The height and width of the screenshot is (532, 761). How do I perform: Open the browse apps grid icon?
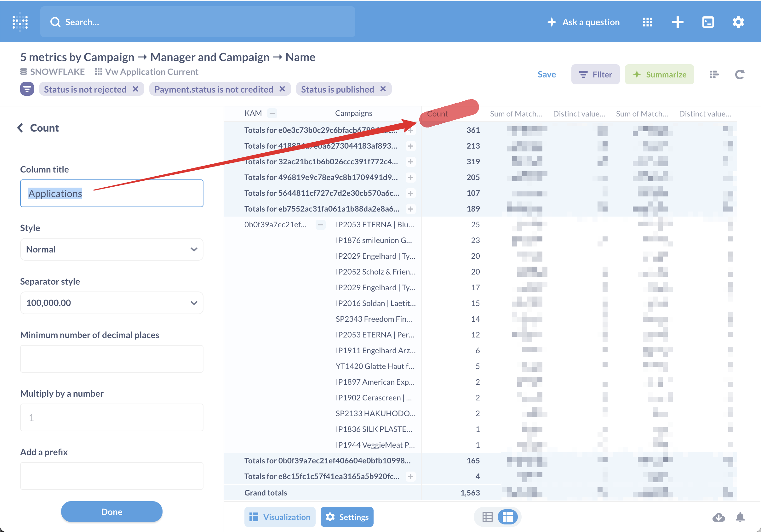pyautogui.click(x=647, y=22)
